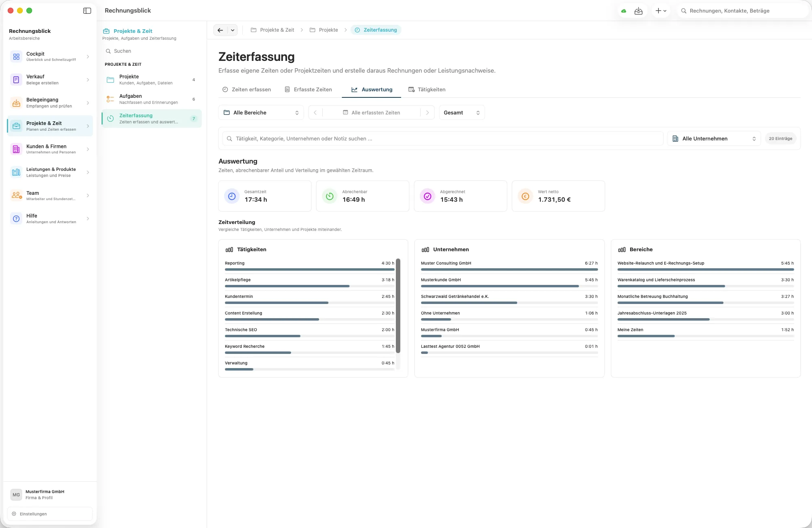Open Kunden & Firmen workspace

point(50,149)
